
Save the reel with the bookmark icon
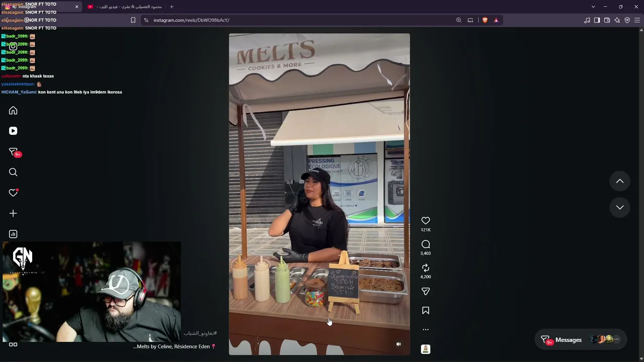click(x=426, y=311)
